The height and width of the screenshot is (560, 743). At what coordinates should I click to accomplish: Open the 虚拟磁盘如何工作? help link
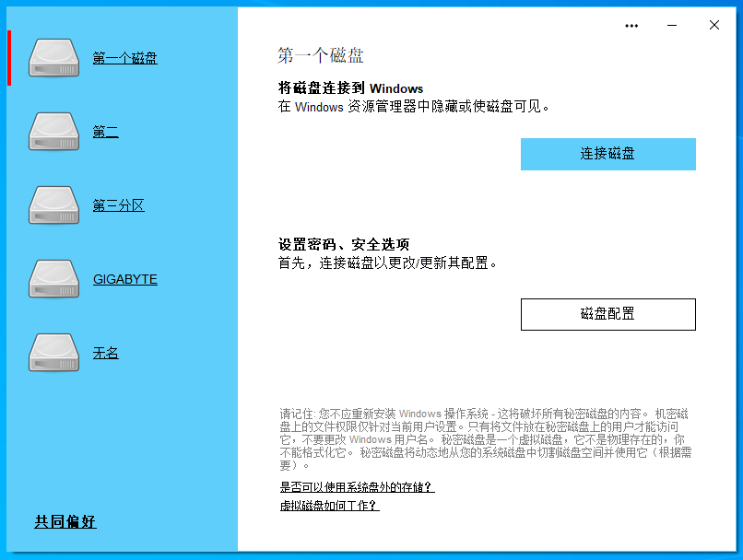coord(329,506)
